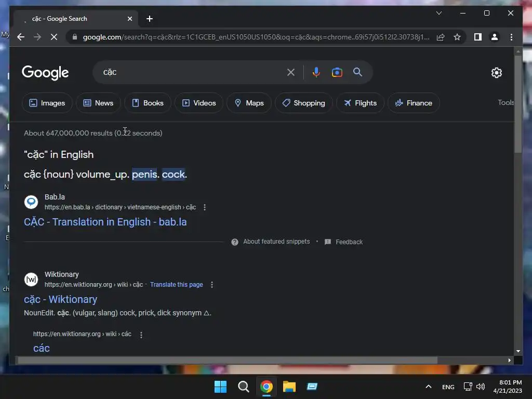Click into the Google search field
Viewport: 532px width, 399px height.
pos(193,72)
